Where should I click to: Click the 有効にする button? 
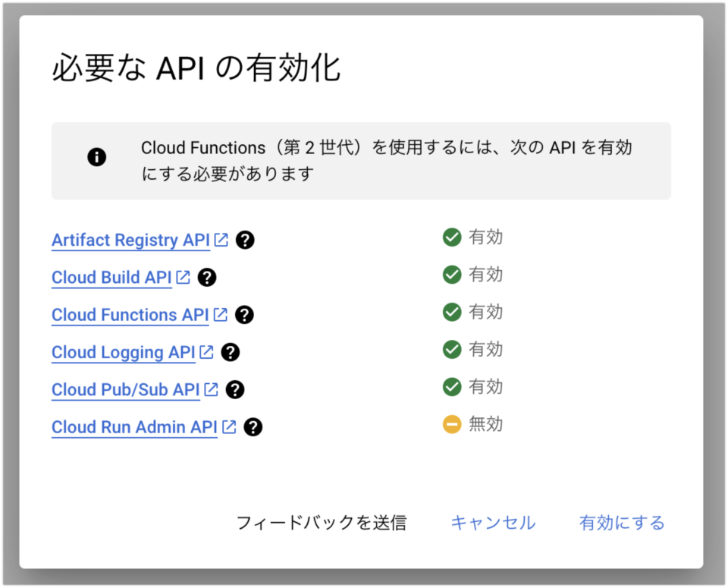tap(622, 523)
